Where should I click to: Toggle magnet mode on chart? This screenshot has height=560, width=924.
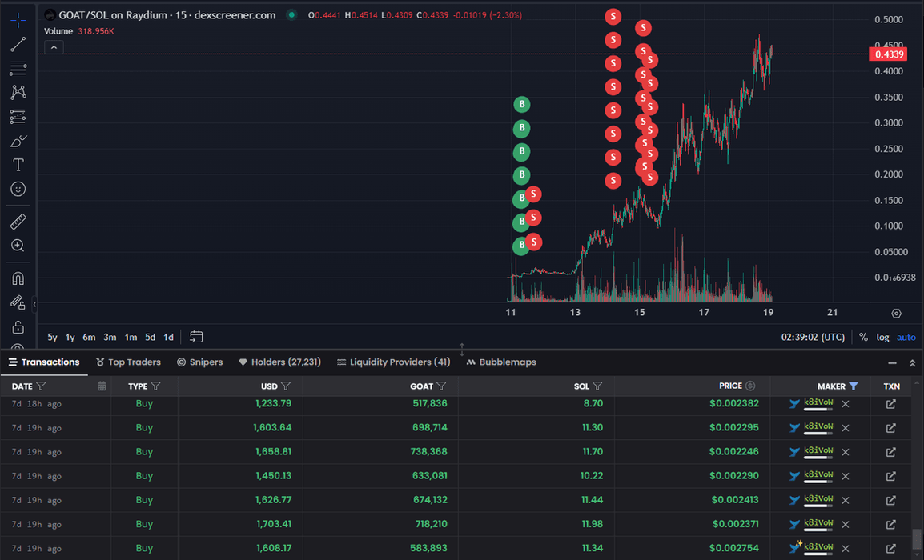coord(18,278)
